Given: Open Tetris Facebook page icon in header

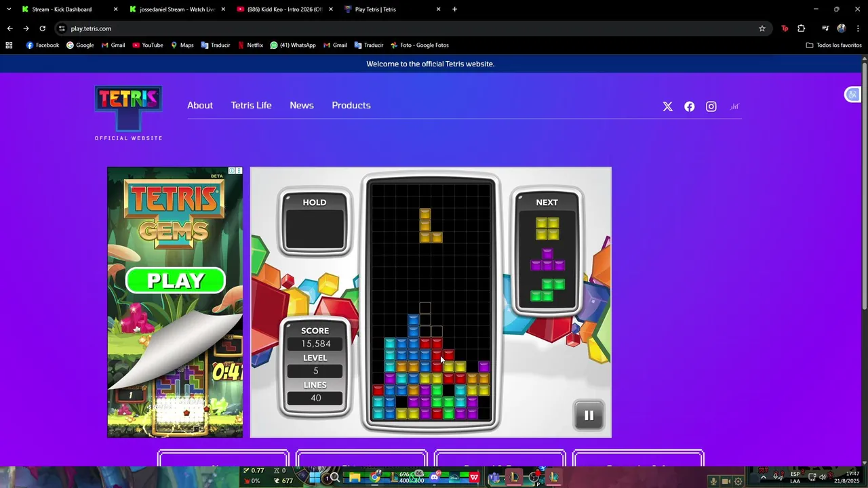Looking at the screenshot, I should click(x=690, y=106).
